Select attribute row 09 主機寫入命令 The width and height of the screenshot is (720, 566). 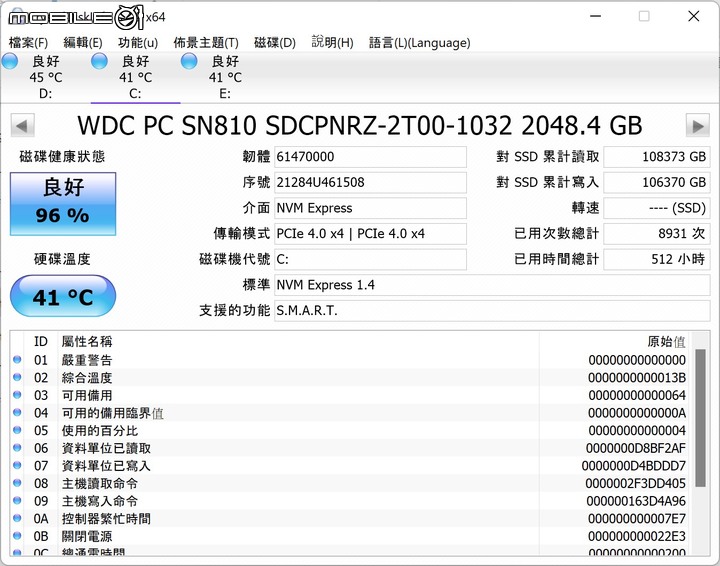(x=350, y=501)
